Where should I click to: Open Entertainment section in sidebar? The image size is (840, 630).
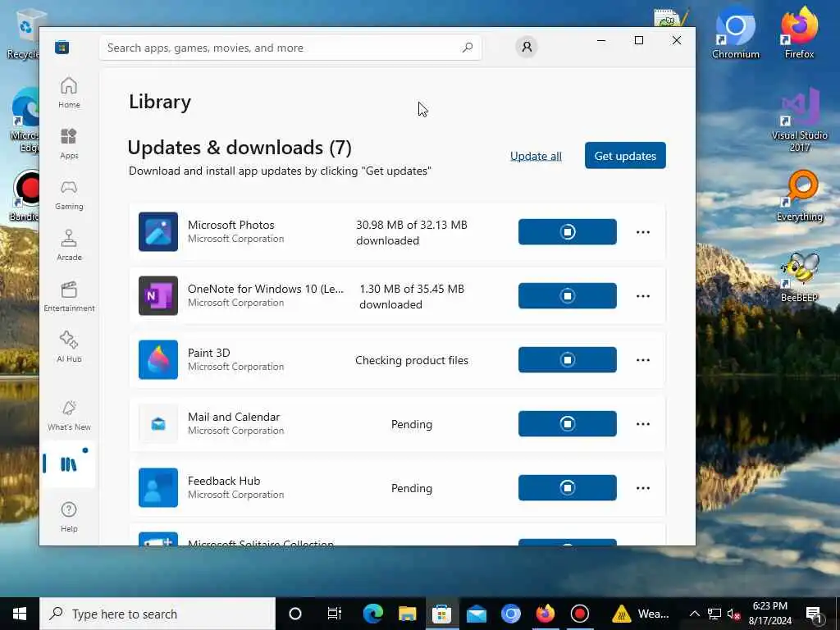69,296
